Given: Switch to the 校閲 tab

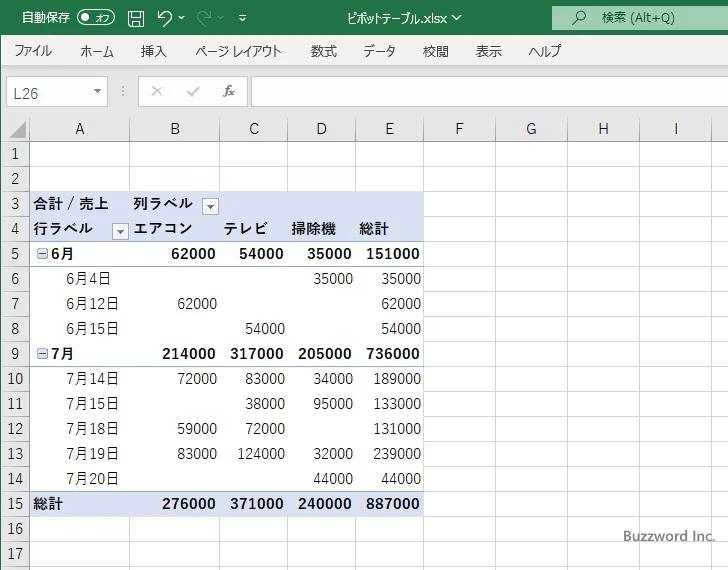Looking at the screenshot, I should 436,51.
